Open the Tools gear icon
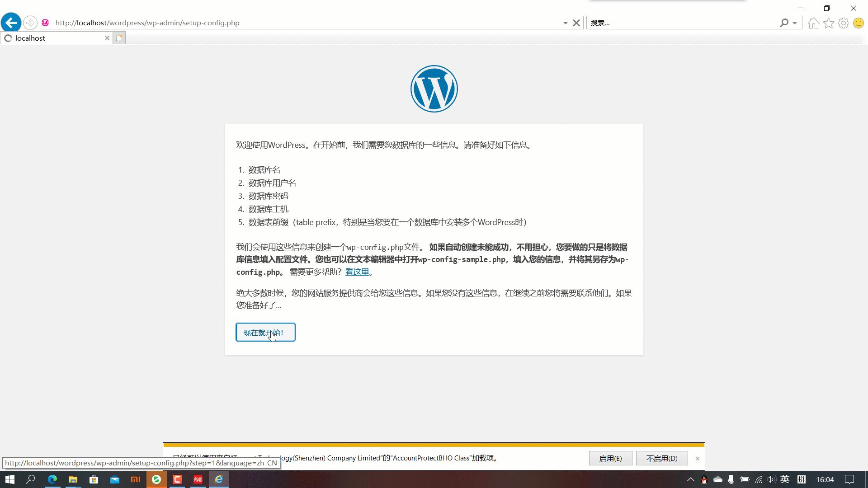Viewport: 868px width, 488px height. [844, 23]
